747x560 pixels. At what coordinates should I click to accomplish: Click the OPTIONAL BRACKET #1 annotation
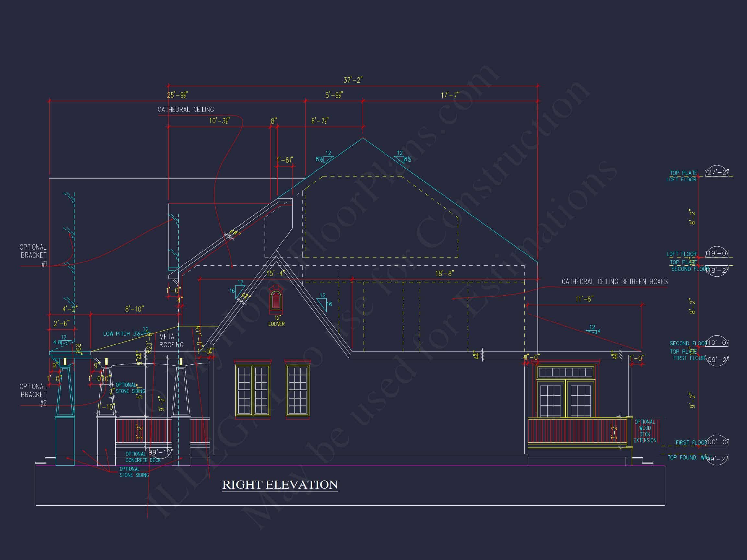tap(33, 255)
